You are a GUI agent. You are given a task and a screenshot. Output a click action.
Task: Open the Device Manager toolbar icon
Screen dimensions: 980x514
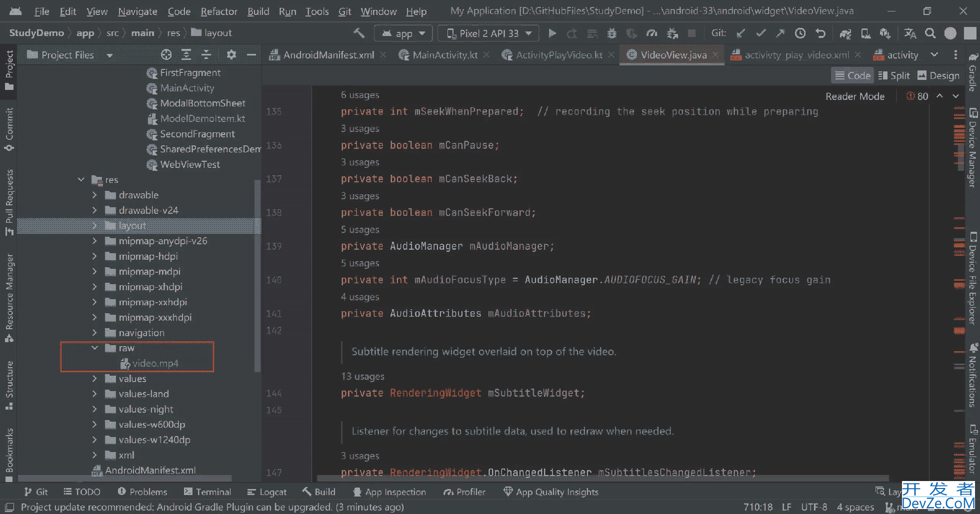tap(865, 33)
